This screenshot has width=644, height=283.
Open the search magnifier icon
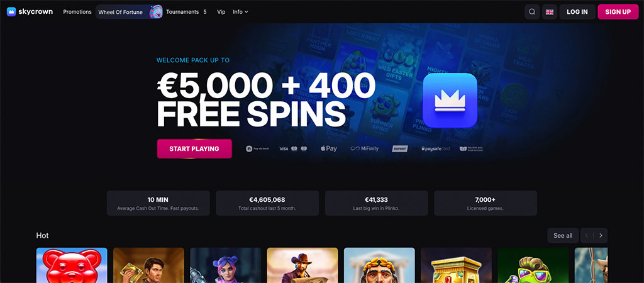pyautogui.click(x=532, y=12)
